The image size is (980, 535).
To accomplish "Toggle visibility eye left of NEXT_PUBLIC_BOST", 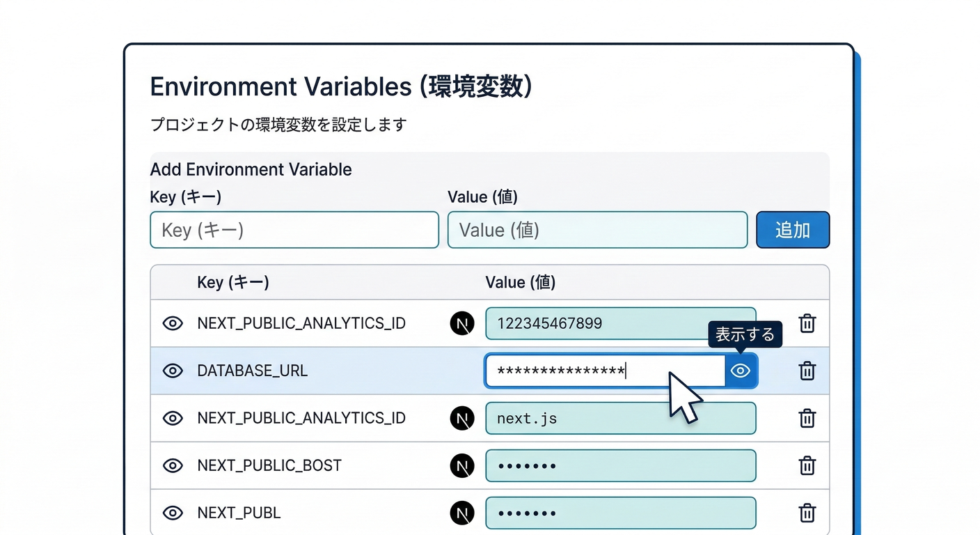I will 173,465.
